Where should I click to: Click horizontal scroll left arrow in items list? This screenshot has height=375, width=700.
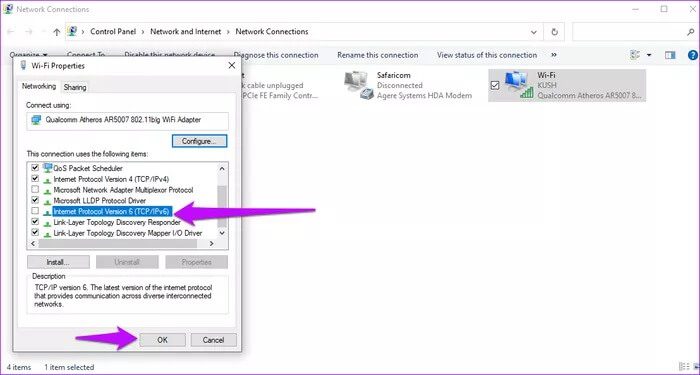pyautogui.click(x=33, y=244)
